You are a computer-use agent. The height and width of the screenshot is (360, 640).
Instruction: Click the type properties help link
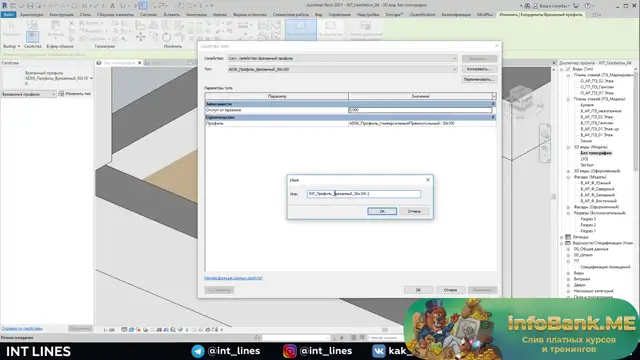tap(233, 278)
